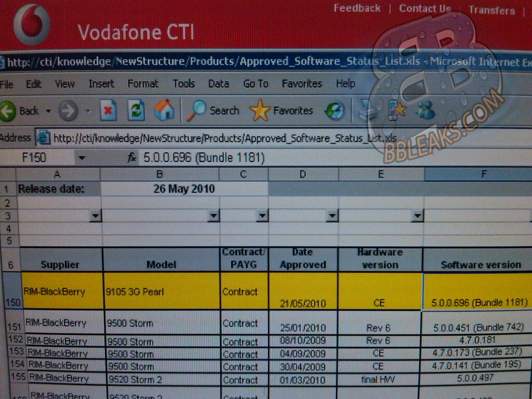The image size is (532, 399).
Task: Click the '4.7.0.173 (Bundle 237)' cell
Action: (477, 353)
